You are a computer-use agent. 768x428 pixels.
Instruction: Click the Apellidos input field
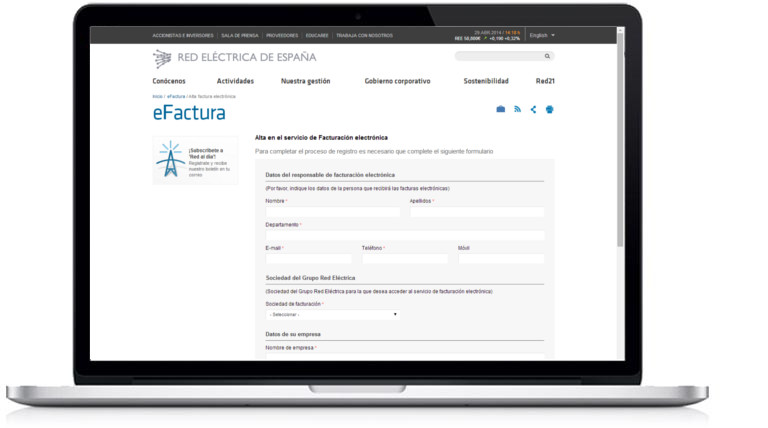(x=477, y=212)
